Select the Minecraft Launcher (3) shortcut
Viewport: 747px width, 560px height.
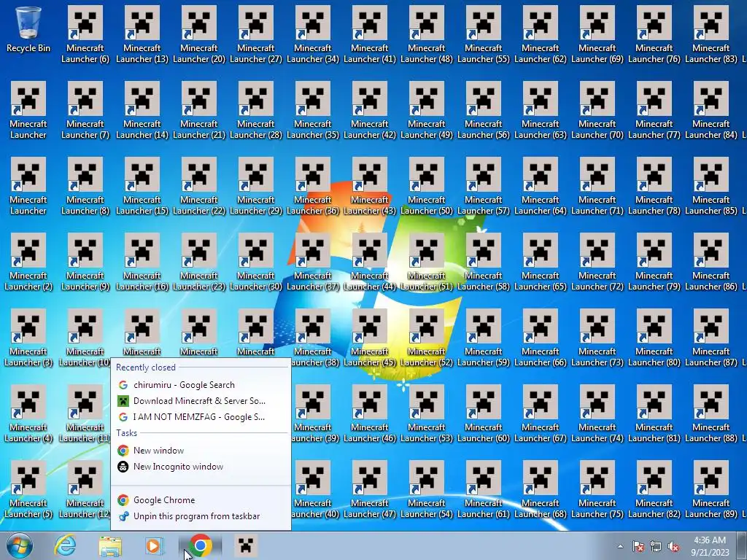tap(28, 337)
